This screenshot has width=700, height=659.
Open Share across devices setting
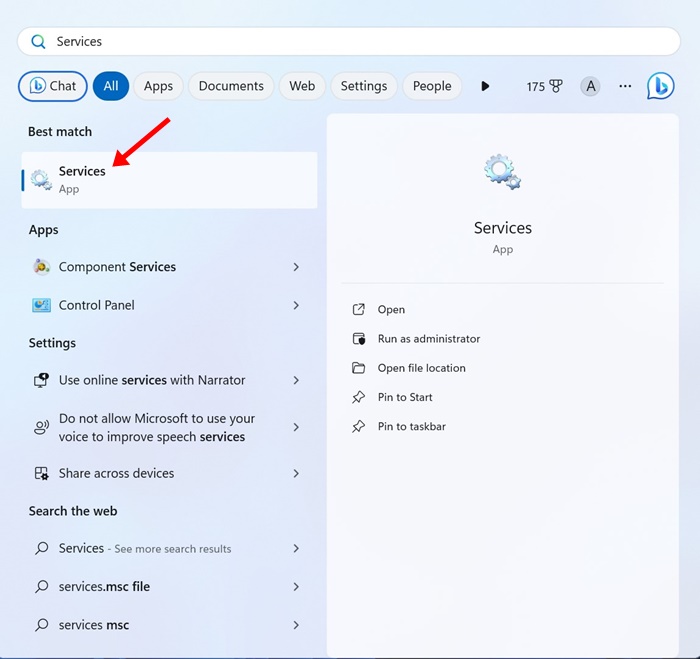(x=170, y=473)
